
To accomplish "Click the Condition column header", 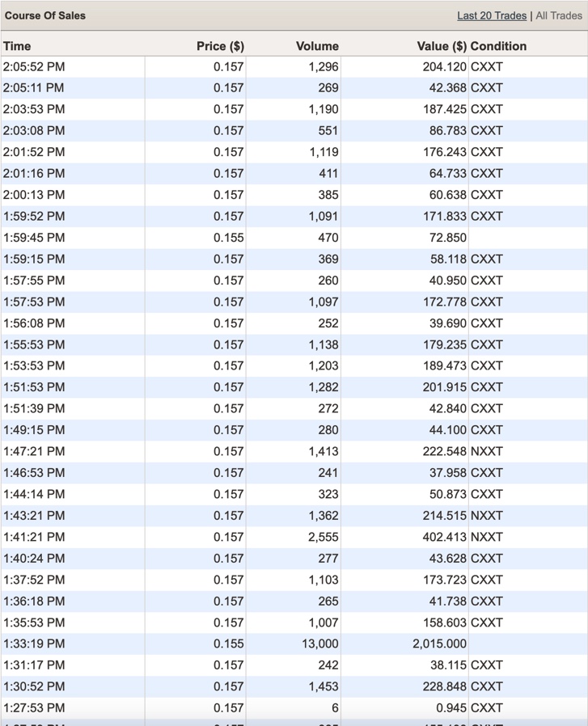I will (498, 46).
